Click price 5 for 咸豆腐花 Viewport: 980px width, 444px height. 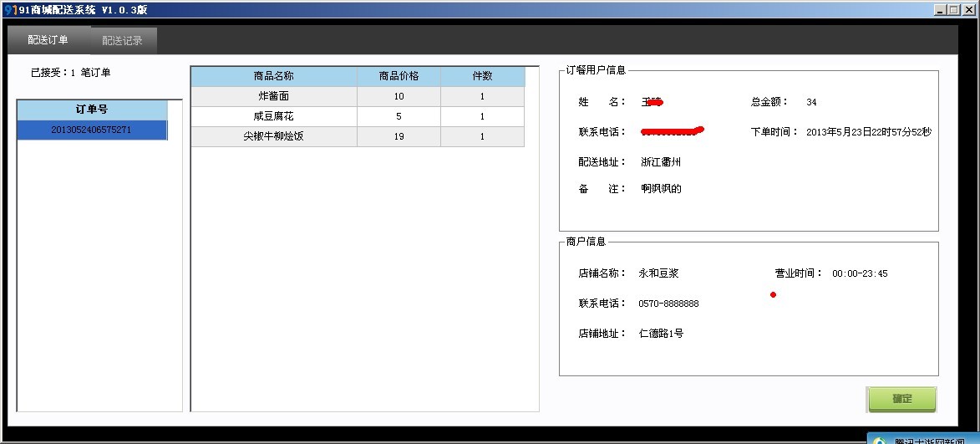[x=399, y=117]
